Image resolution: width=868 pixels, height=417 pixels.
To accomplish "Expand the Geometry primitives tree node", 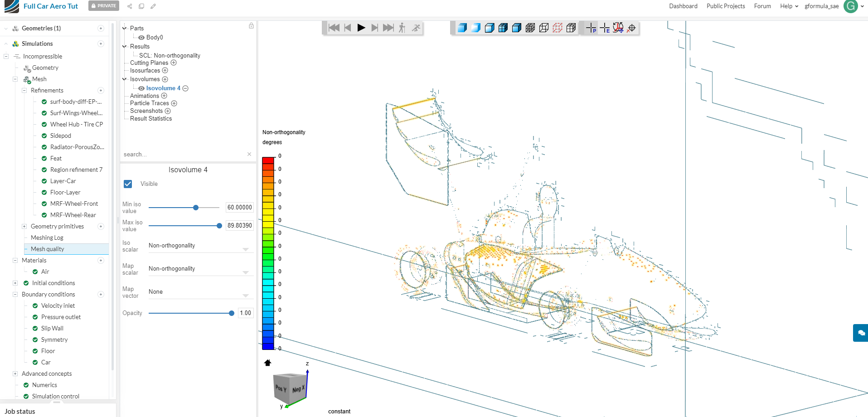I will 24,227.
